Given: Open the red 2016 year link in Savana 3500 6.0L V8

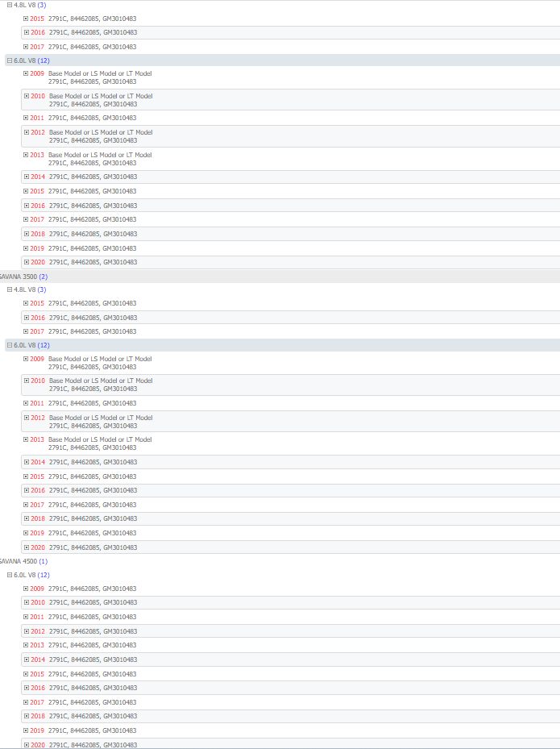Looking at the screenshot, I should [38, 490].
